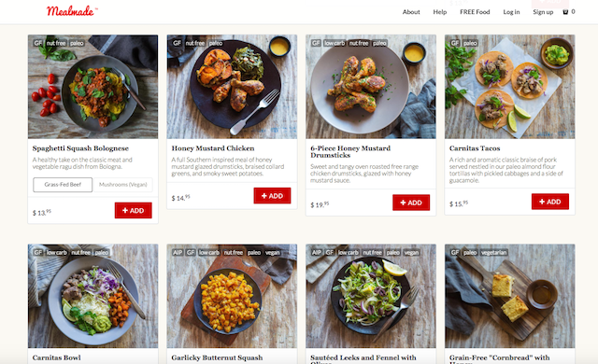The width and height of the screenshot is (598, 364).
Task: Add 6-Piece Honey Mustard Drumsticks
Action: click(x=411, y=203)
